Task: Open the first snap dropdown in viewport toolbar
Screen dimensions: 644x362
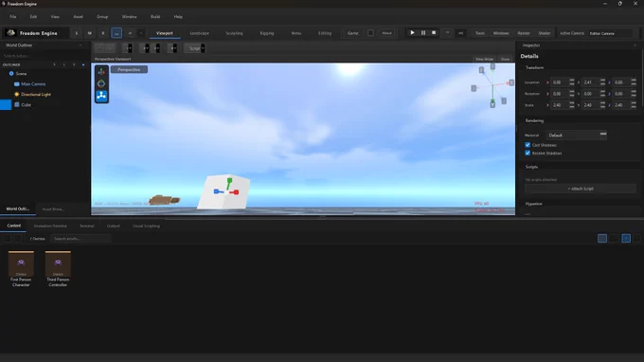Action: (x=128, y=48)
